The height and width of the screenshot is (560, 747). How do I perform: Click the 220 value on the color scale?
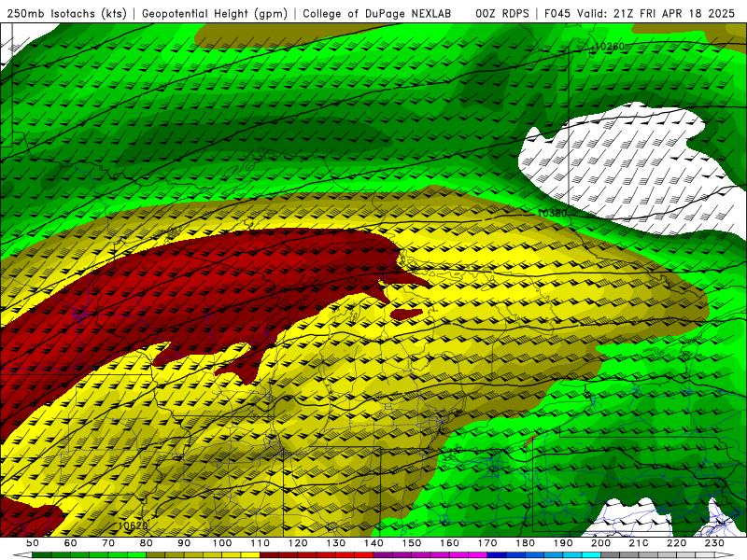click(x=677, y=543)
